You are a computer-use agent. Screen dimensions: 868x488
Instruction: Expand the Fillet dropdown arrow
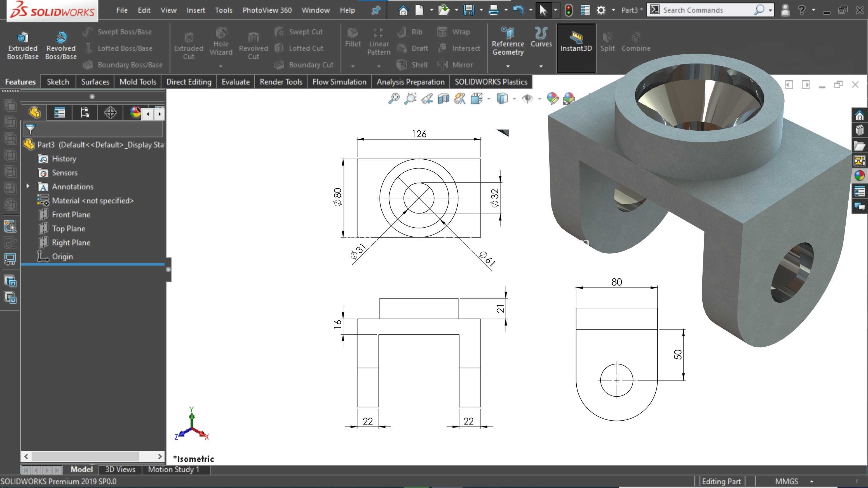coord(353,66)
